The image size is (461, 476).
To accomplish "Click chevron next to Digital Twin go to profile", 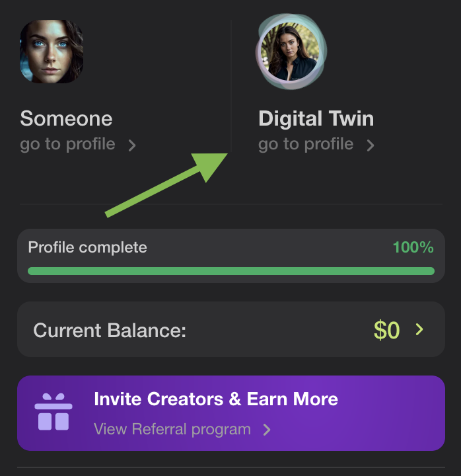I will (371, 145).
